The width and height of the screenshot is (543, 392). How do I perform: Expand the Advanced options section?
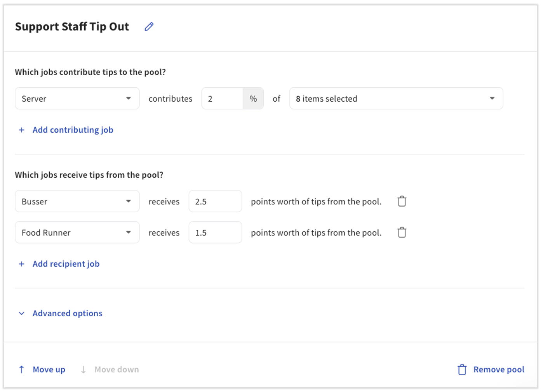[x=67, y=313]
